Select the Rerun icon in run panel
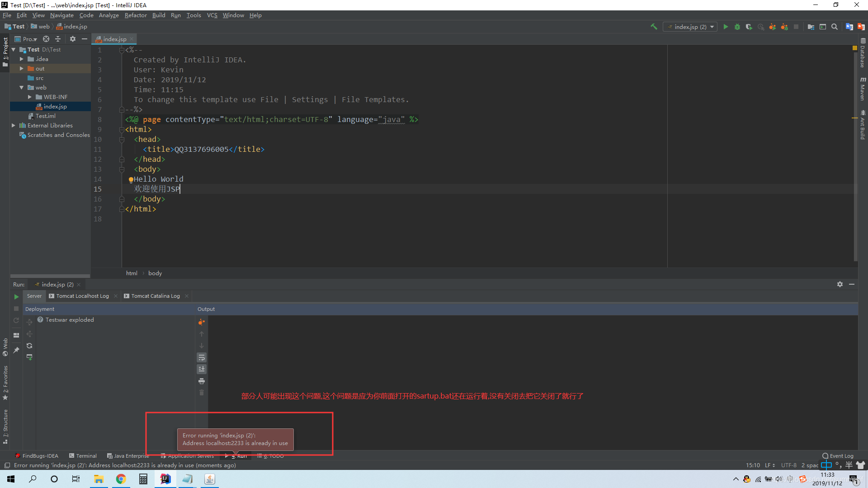 [16, 320]
